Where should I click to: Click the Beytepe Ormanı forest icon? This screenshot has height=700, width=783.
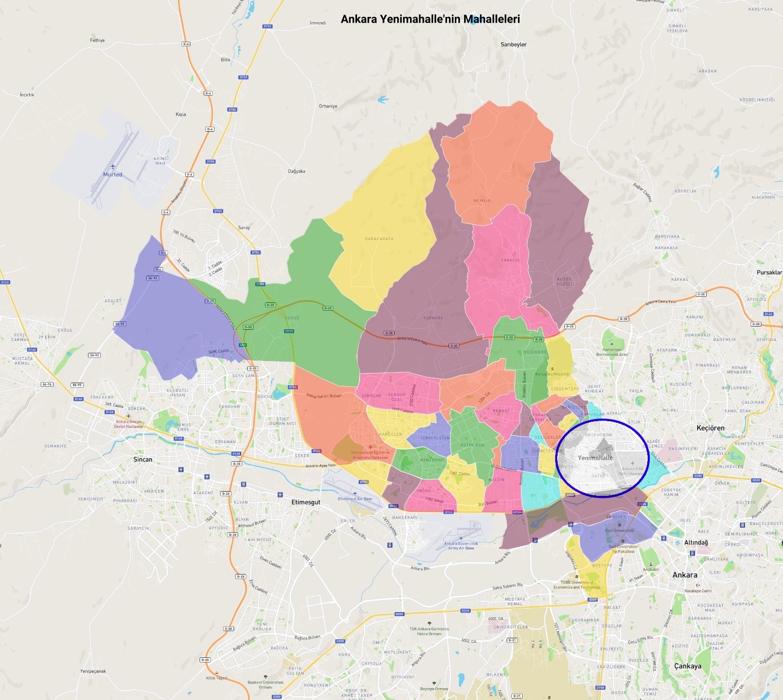point(434,684)
